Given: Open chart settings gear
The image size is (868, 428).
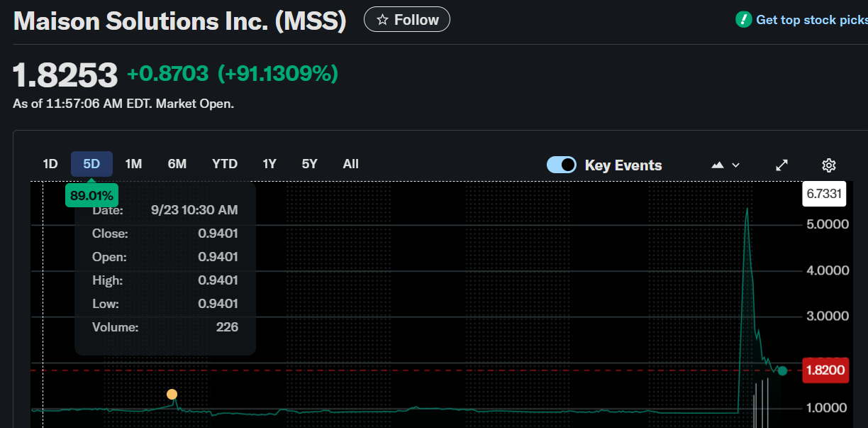Looking at the screenshot, I should click(x=829, y=165).
